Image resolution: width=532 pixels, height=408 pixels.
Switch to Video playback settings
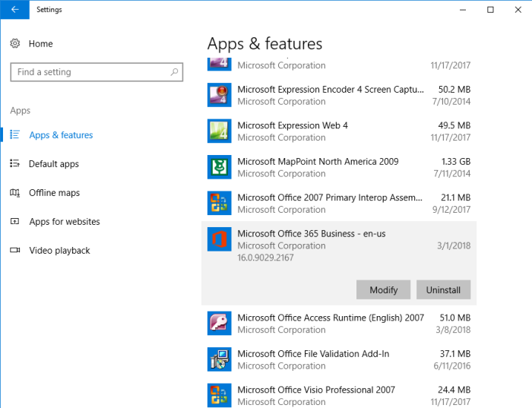59,250
